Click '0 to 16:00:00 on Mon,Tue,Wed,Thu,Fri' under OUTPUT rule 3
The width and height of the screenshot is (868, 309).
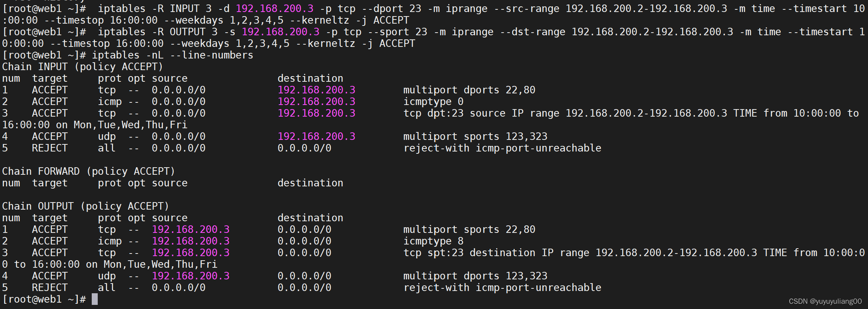(110, 264)
